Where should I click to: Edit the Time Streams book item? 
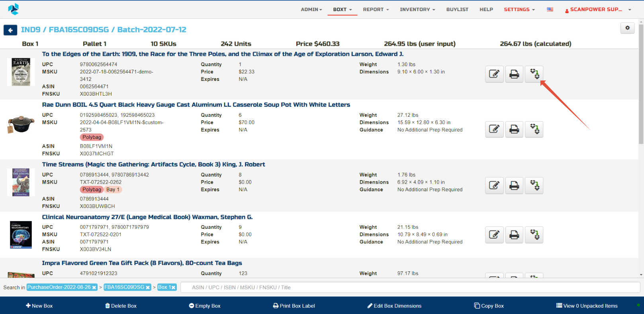[494, 185]
